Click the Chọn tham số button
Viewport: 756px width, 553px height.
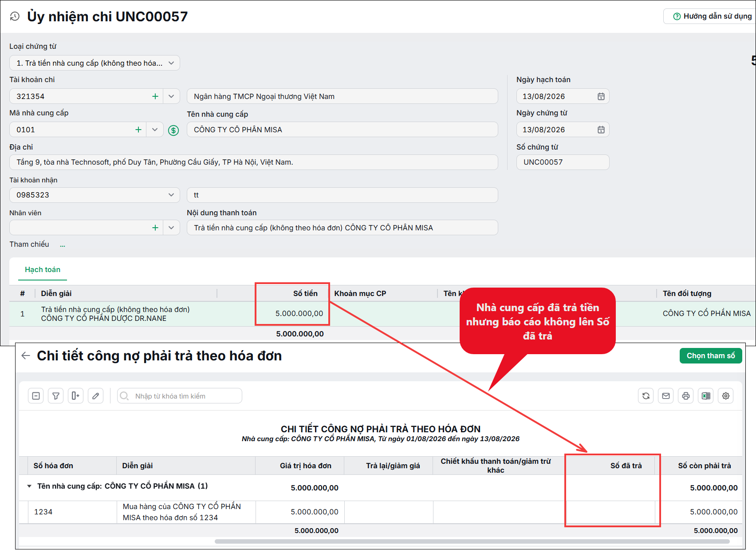(x=711, y=355)
